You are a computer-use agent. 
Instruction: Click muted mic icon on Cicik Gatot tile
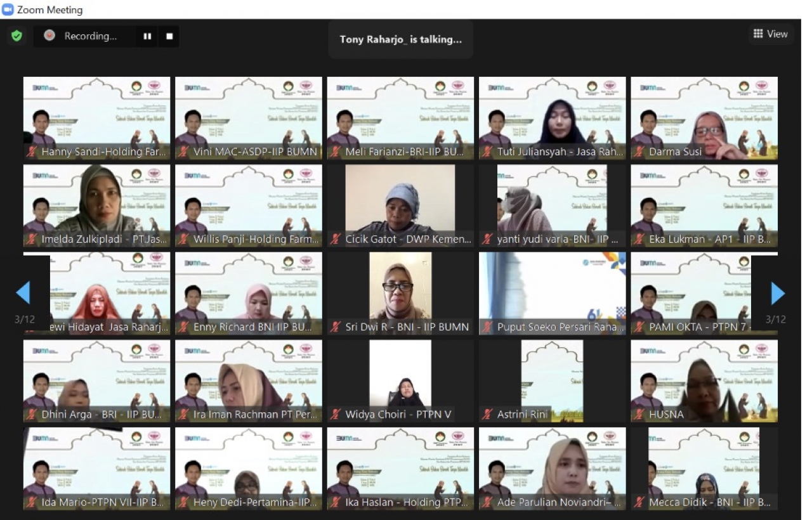pyautogui.click(x=336, y=240)
